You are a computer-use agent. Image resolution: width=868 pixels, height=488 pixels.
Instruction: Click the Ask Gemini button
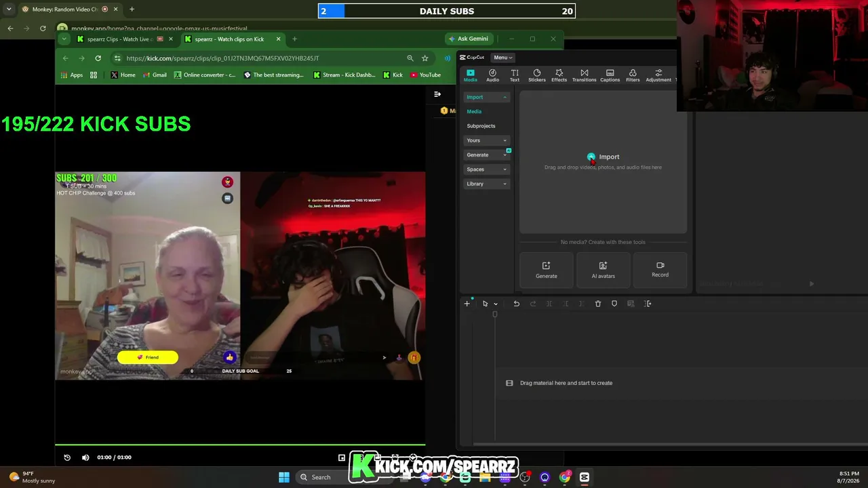click(469, 39)
